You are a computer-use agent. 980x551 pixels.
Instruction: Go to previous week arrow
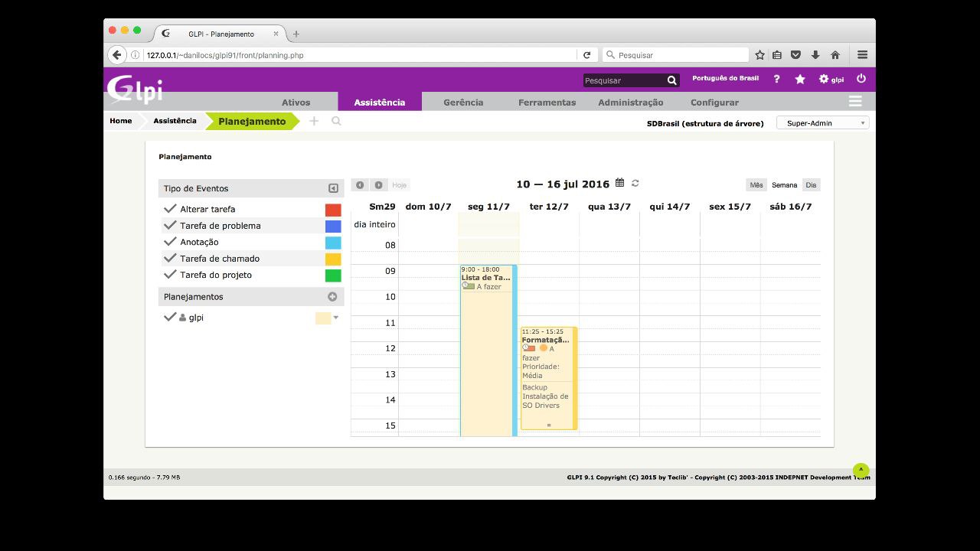(360, 185)
